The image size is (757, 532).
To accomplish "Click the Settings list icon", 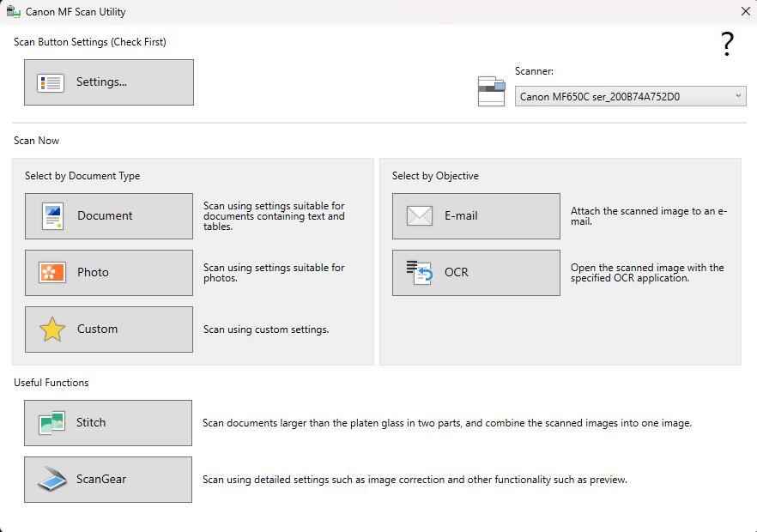I will pyautogui.click(x=51, y=83).
